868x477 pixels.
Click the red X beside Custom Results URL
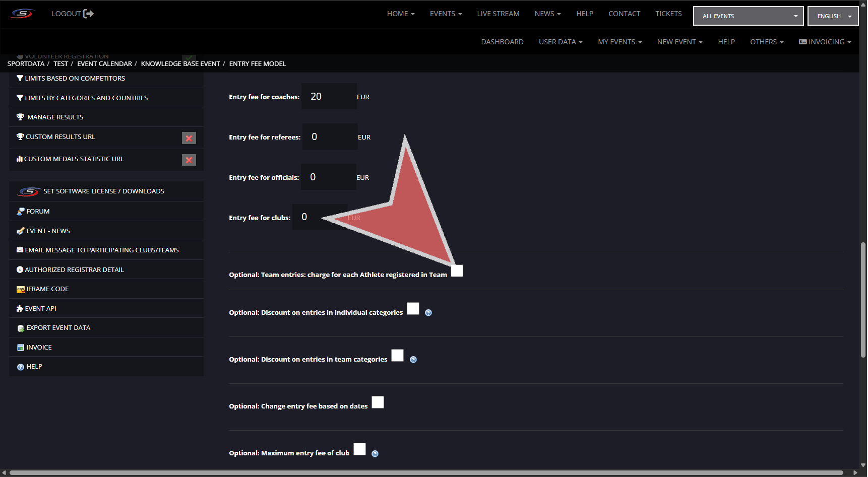(189, 138)
